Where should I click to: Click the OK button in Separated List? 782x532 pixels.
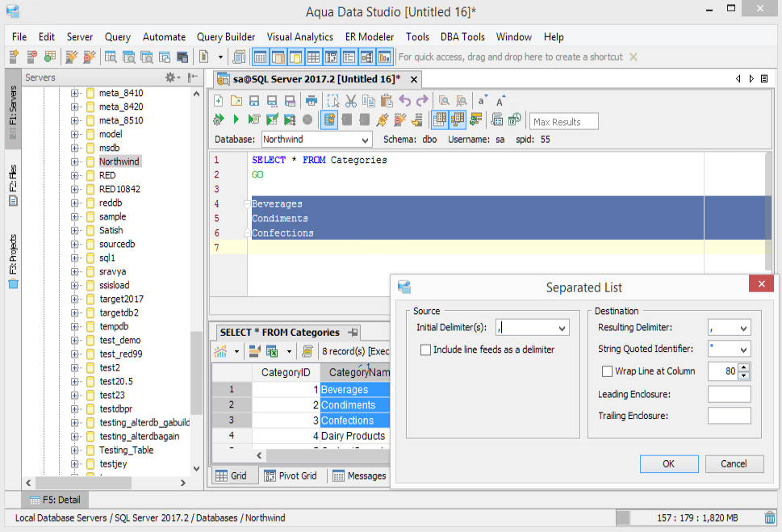[x=668, y=464]
